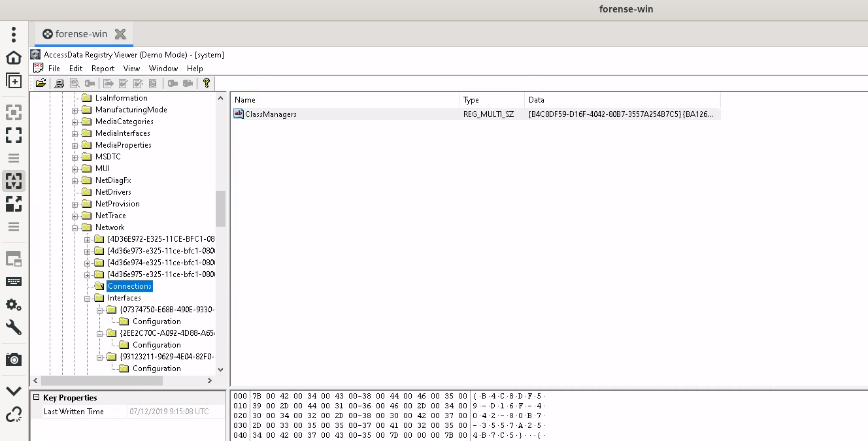Open the Report menu
Image resolution: width=868 pixels, height=441 pixels.
pos(103,68)
